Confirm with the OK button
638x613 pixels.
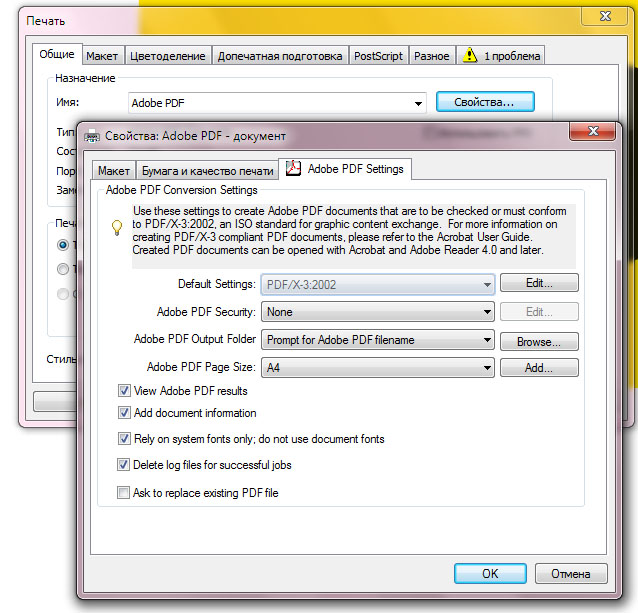coord(490,574)
